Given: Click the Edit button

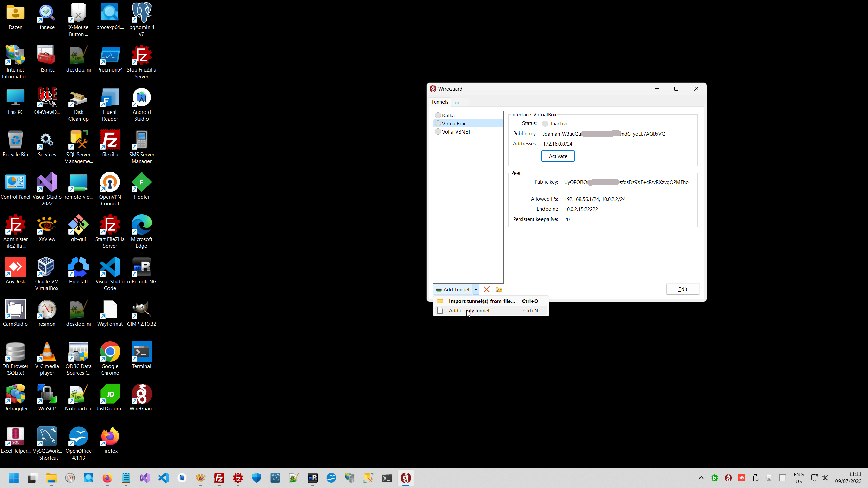Looking at the screenshot, I should tap(682, 289).
